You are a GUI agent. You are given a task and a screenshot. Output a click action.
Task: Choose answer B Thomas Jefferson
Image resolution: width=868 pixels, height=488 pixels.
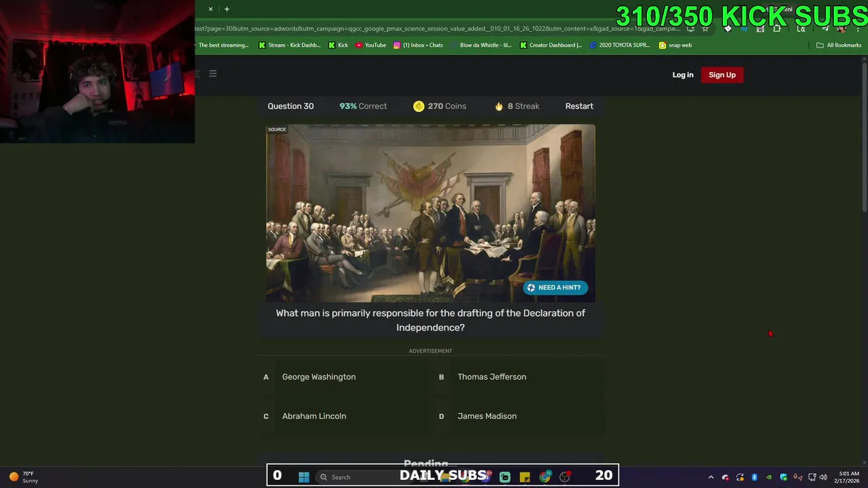click(518, 377)
